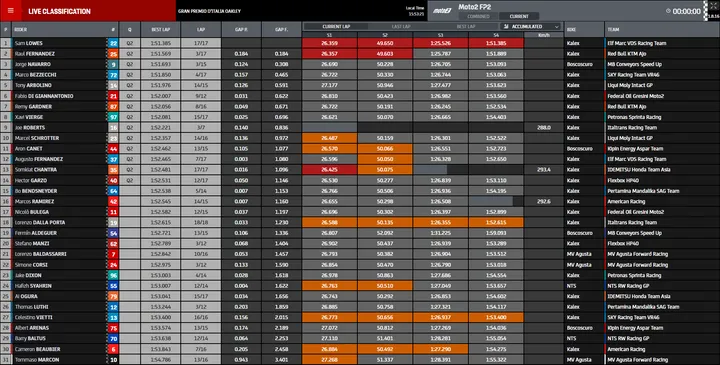Viewport: 720px width, 365px height.
Task: Click Beaubier's S3 time 1:27.290
Action: pyautogui.click(x=440, y=349)
